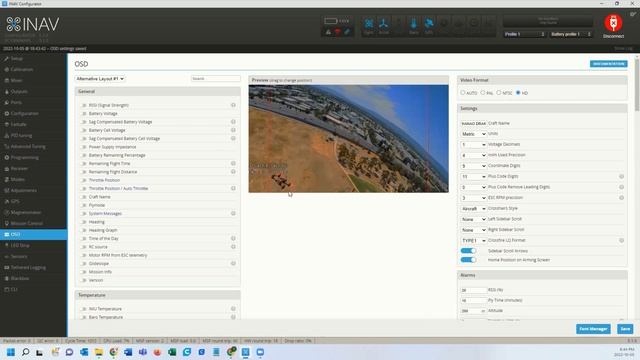Screen dimensions: 640x360
Task: Click the help icon beside Battery Cell Voltage
Action: pyautogui.click(x=233, y=130)
